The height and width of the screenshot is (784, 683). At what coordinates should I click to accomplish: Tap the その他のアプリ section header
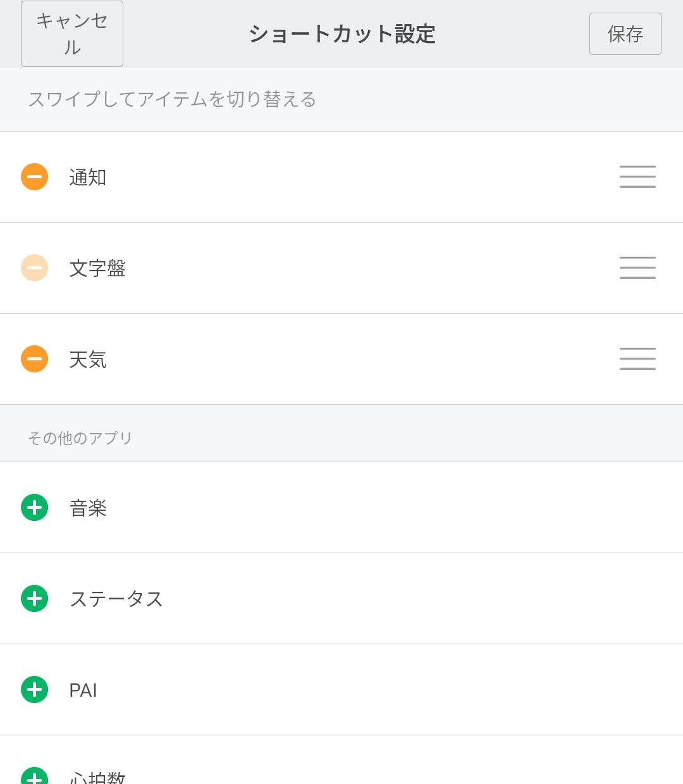click(x=80, y=438)
